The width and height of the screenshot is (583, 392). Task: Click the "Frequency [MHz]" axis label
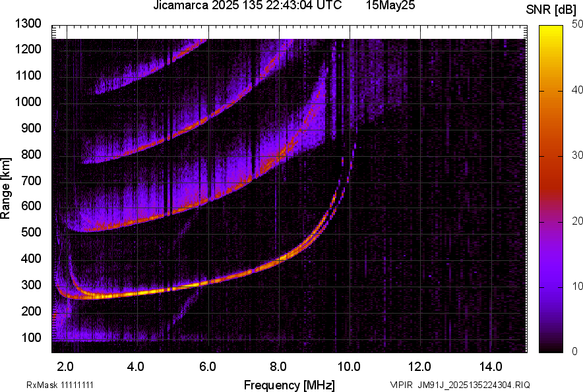click(290, 385)
